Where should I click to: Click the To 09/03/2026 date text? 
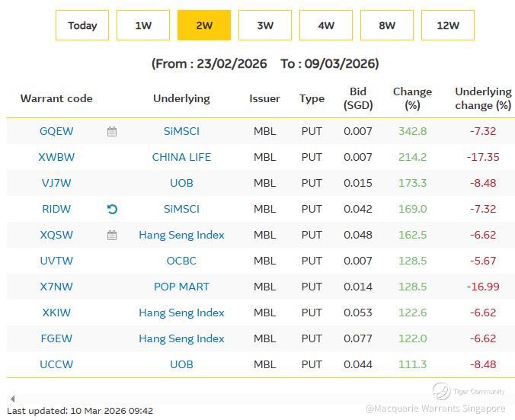[330, 63]
